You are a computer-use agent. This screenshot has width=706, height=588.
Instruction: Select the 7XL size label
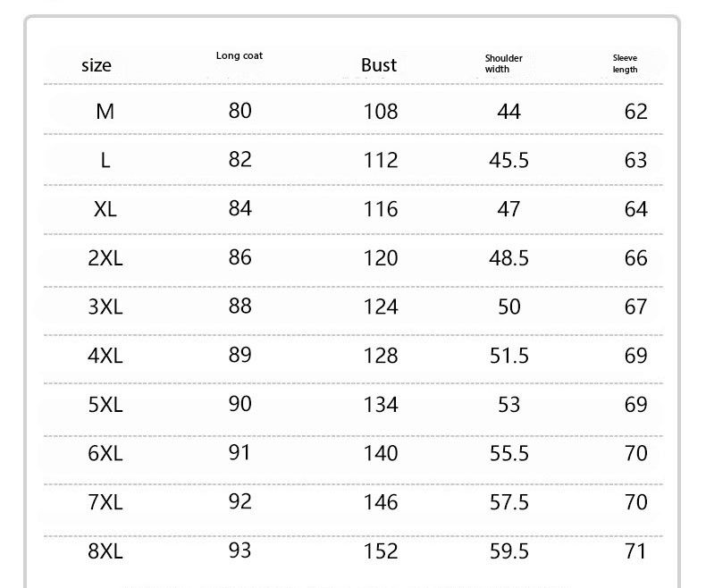[105, 501]
